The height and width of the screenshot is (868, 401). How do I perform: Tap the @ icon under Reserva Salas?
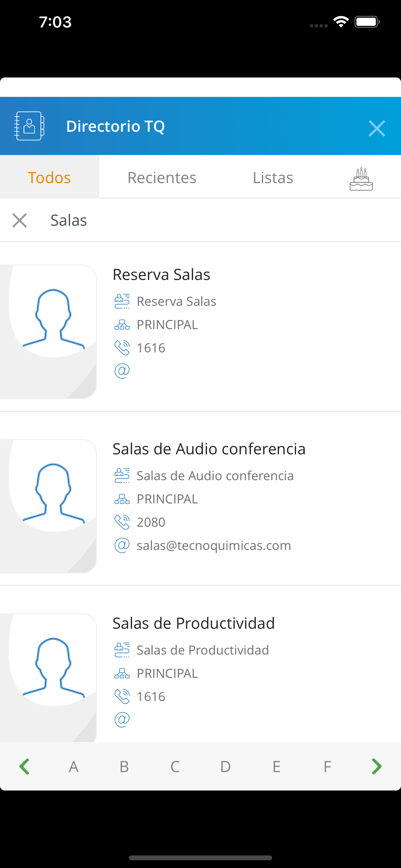pos(122,371)
